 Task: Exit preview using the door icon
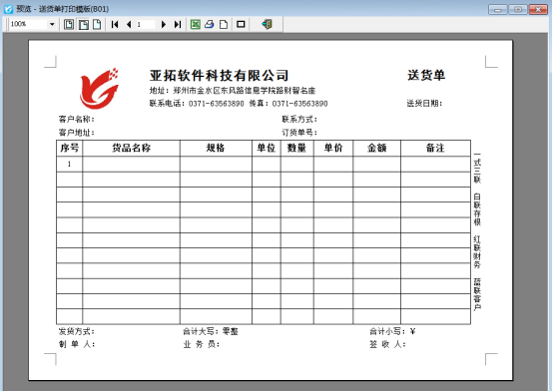click(267, 24)
